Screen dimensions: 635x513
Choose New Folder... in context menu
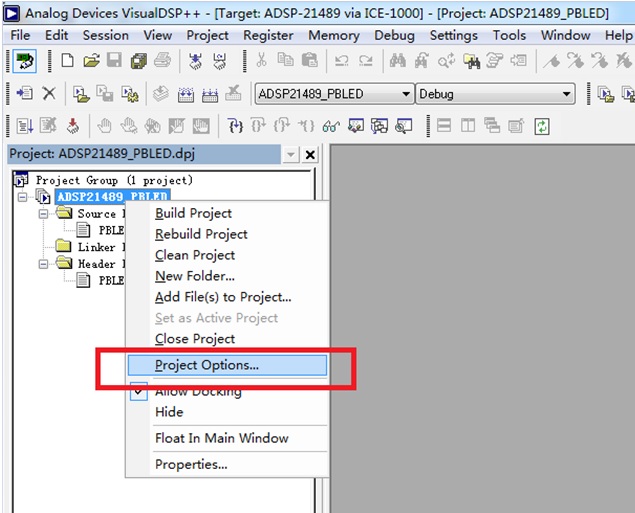[x=227, y=276]
